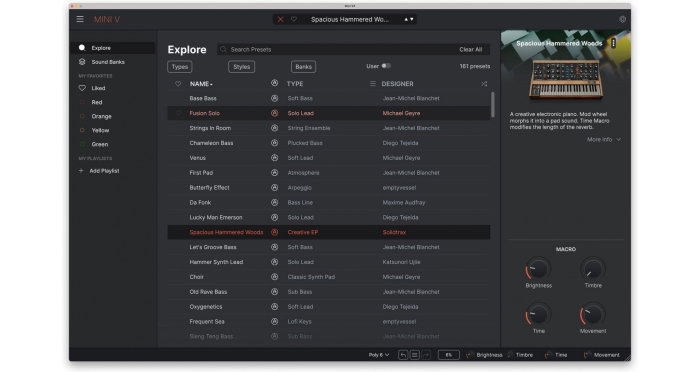Sort by liked heart column header
700x372 pixels.
click(178, 84)
